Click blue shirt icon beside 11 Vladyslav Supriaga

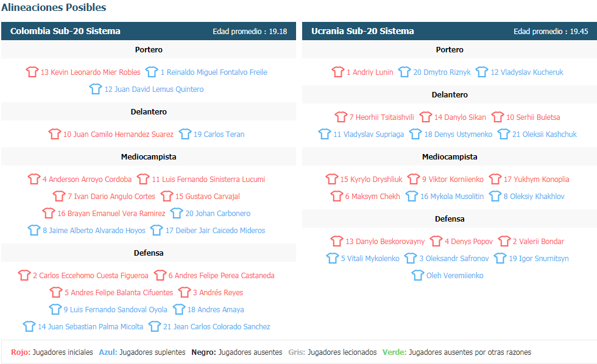[324, 133]
